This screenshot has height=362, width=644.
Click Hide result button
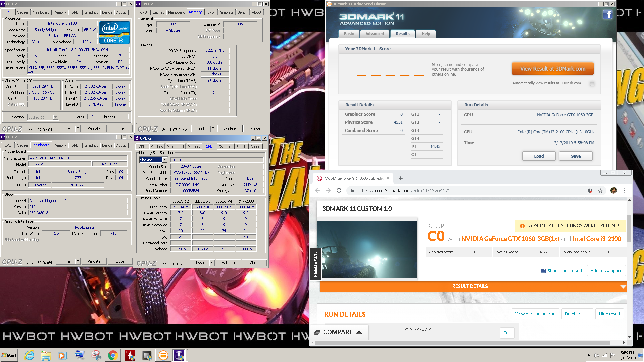point(609,314)
